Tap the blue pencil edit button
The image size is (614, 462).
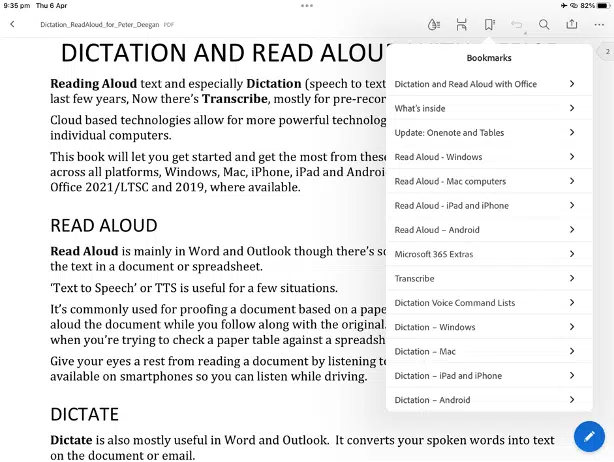pyautogui.click(x=589, y=436)
